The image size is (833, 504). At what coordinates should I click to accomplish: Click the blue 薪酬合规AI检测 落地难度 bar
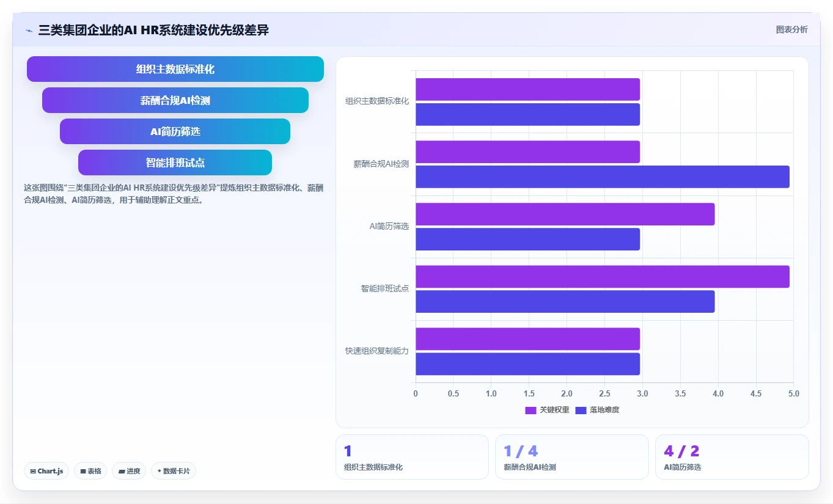click(x=603, y=177)
